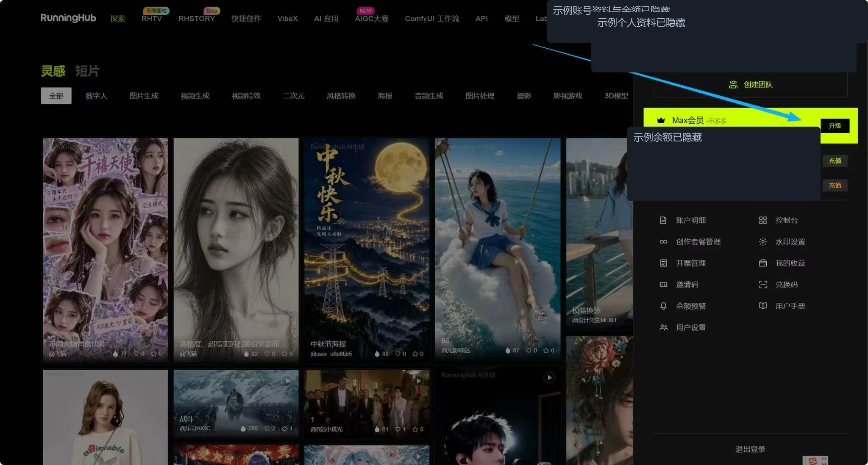Click 退出登录 to log out
Screen dimensions: 868x465
[x=750, y=449]
